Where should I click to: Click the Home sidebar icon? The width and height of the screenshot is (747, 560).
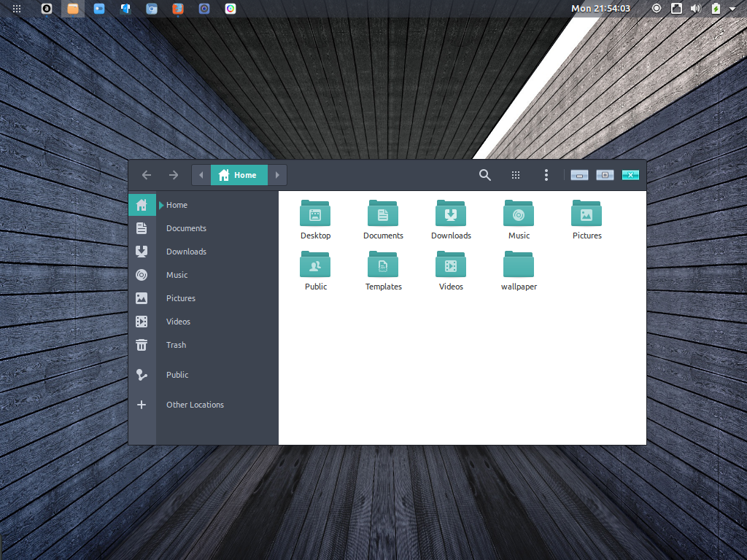click(142, 205)
